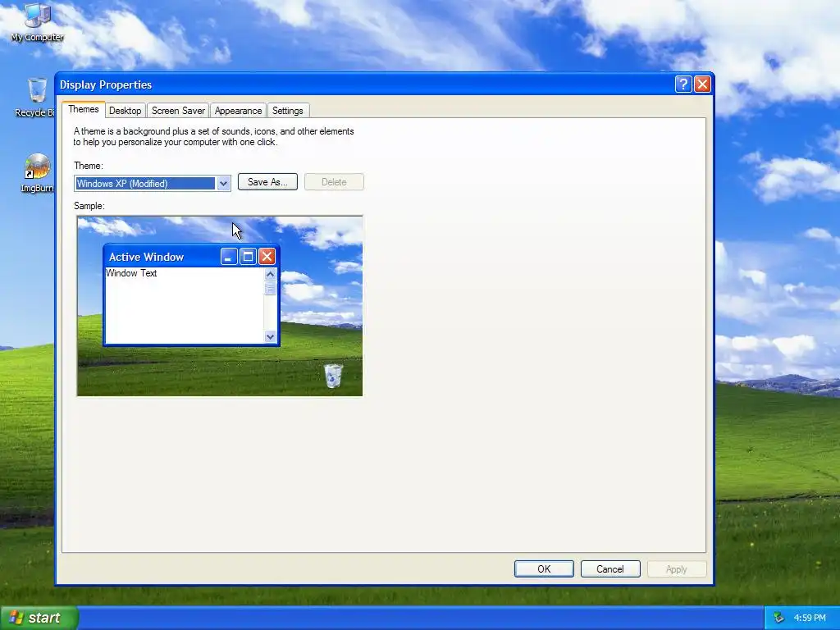This screenshot has width=840, height=630.
Task: Select the Recycle Bin desktop icon
Action: [x=36, y=97]
